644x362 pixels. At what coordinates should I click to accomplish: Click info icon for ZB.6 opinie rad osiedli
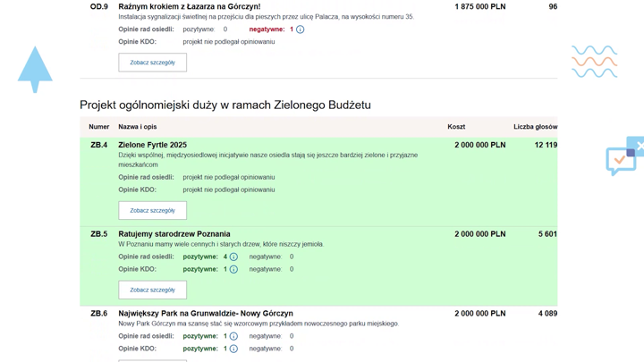pyautogui.click(x=233, y=337)
